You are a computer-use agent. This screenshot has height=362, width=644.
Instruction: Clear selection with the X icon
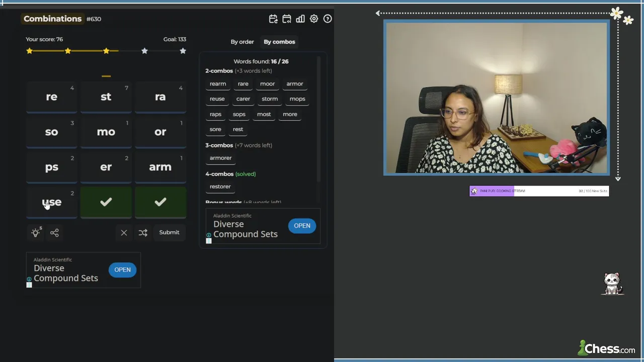point(124,232)
